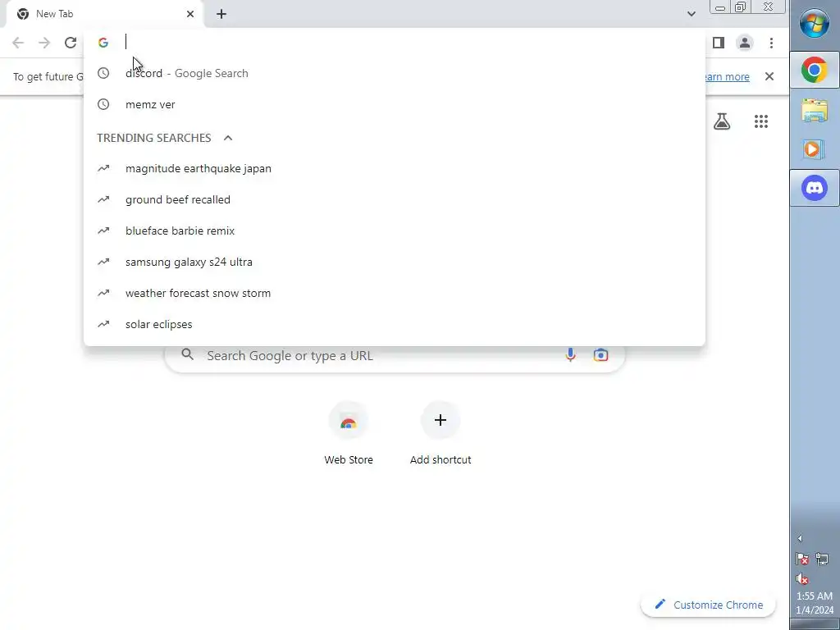Image resolution: width=840 pixels, height=630 pixels.
Task: Click the muted volume tray icon
Action: (802, 578)
